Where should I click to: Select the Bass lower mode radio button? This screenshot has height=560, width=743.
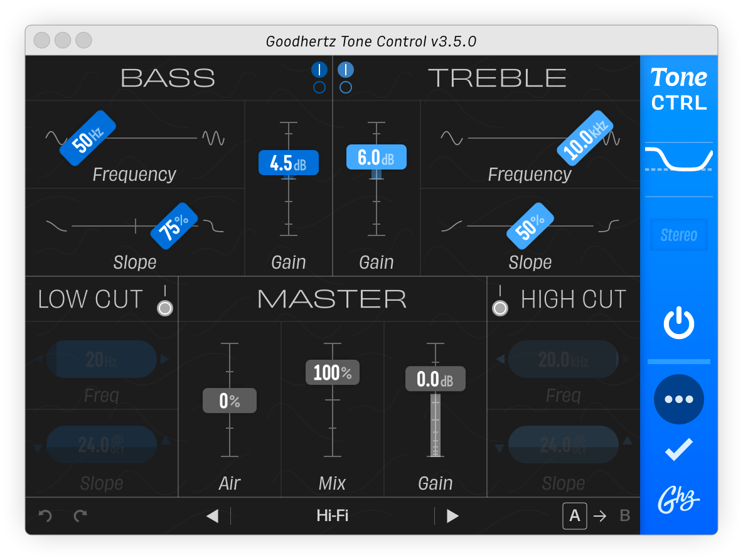point(319,87)
